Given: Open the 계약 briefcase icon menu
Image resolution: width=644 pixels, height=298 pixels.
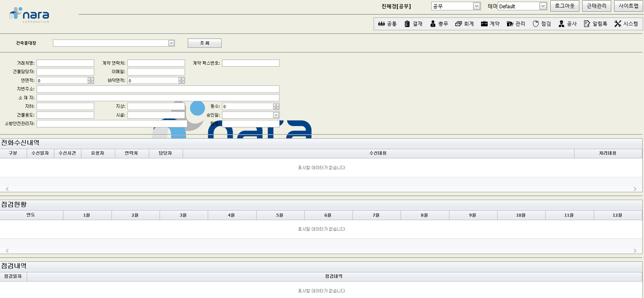Looking at the screenshot, I should pos(490,24).
